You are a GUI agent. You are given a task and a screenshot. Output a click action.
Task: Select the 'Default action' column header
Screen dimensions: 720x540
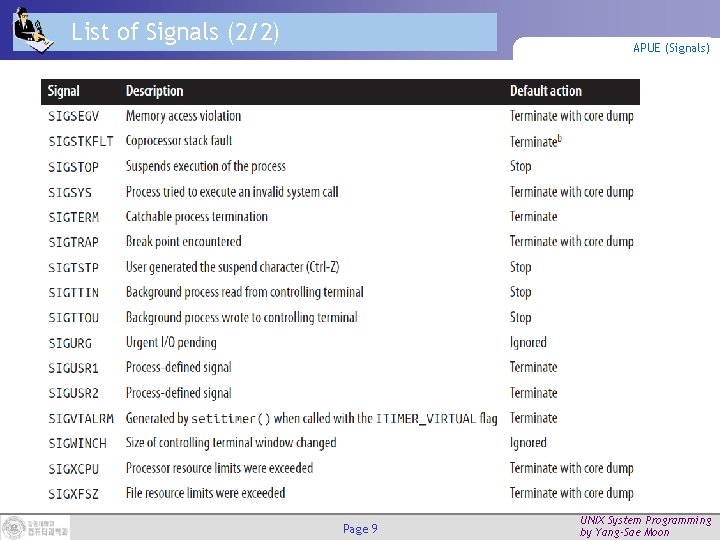545,91
